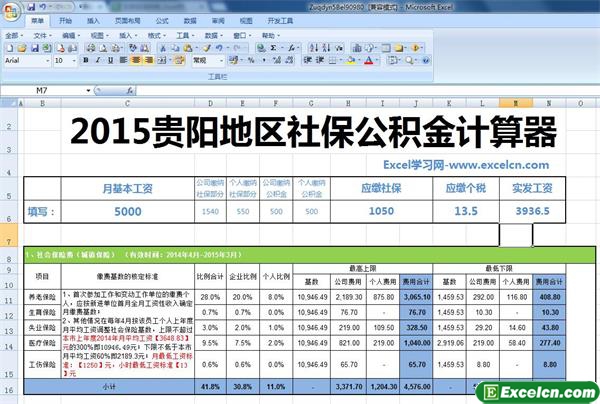Screen dimensions: 600x404
Task: Click the Save disk icon
Action: (34, 48)
